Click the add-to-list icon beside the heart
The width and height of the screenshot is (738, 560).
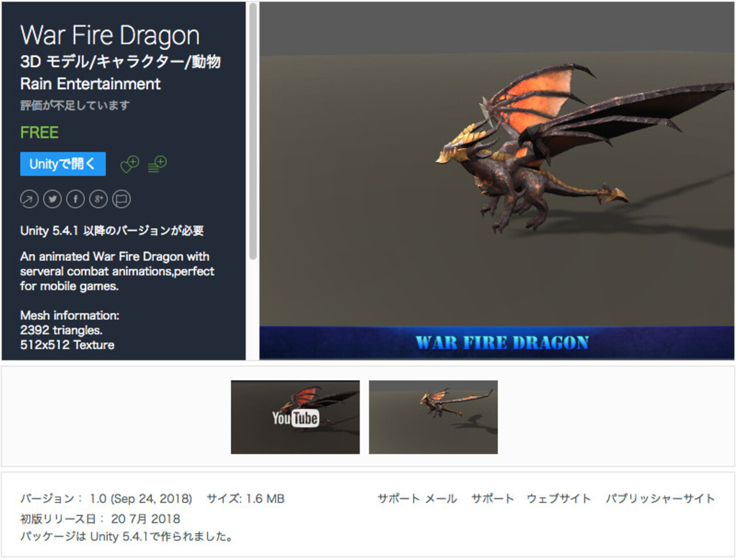pos(157,164)
